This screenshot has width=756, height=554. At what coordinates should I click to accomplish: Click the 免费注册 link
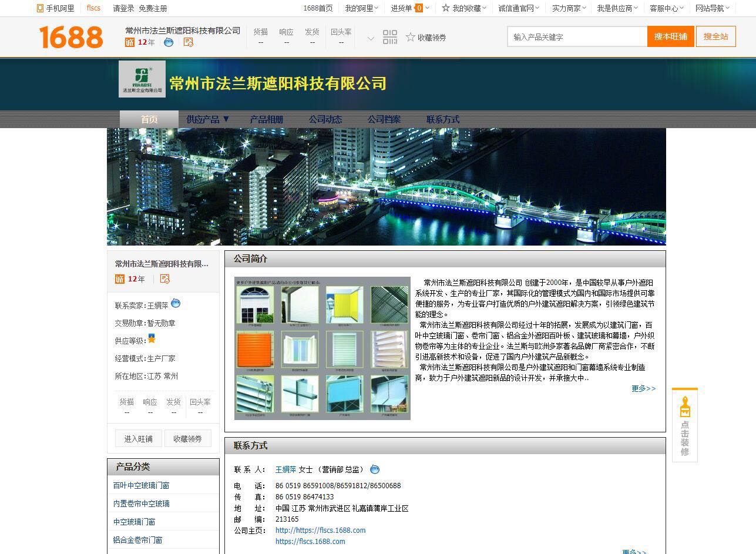click(x=153, y=8)
